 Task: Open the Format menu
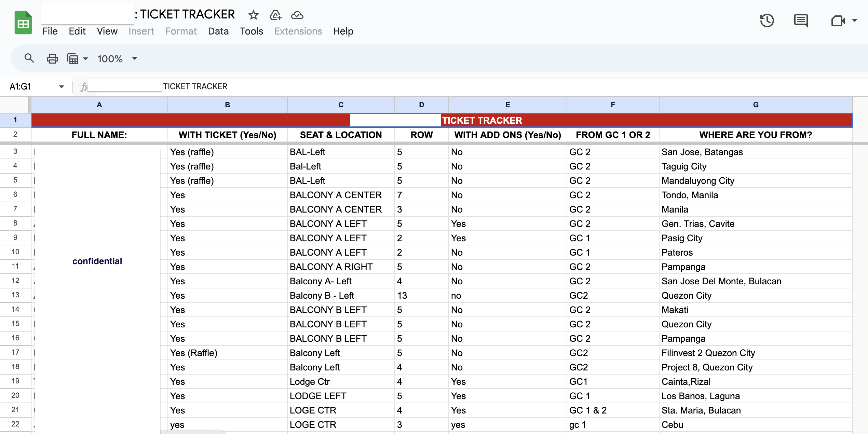(181, 31)
